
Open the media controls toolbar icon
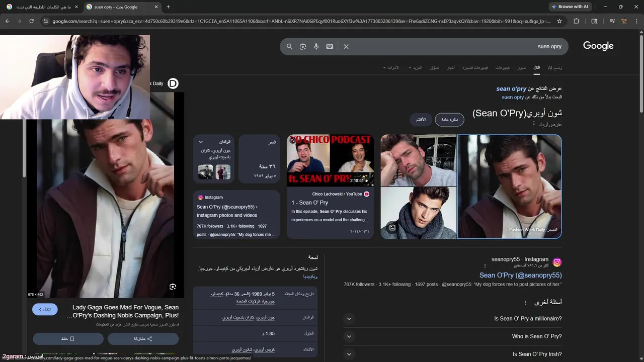tap(612, 21)
